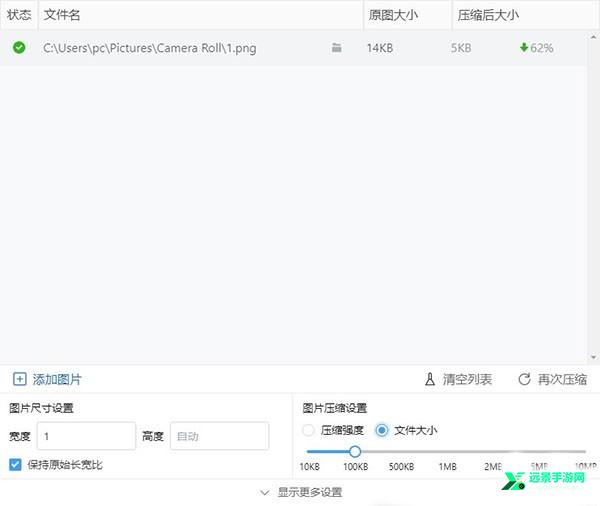Viewport: 600px width, 506px height.
Task: Select the 压缩强度 radio button
Action: pos(308,430)
